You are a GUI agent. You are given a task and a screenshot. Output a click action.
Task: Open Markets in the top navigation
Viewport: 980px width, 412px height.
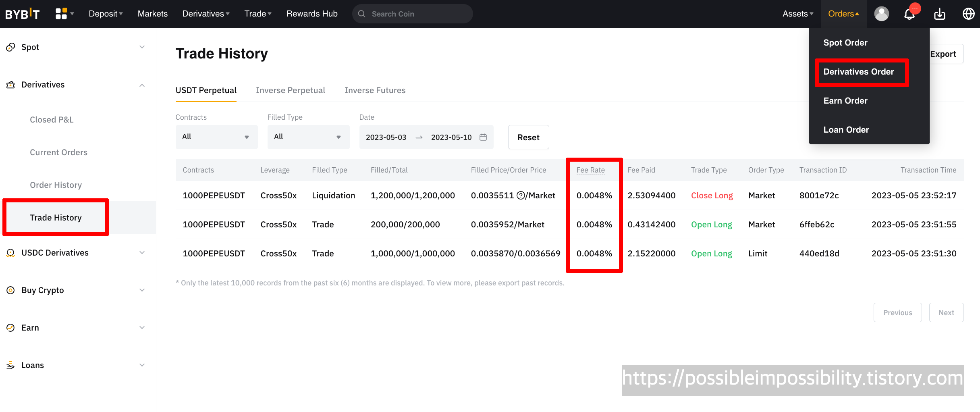click(152, 14)
